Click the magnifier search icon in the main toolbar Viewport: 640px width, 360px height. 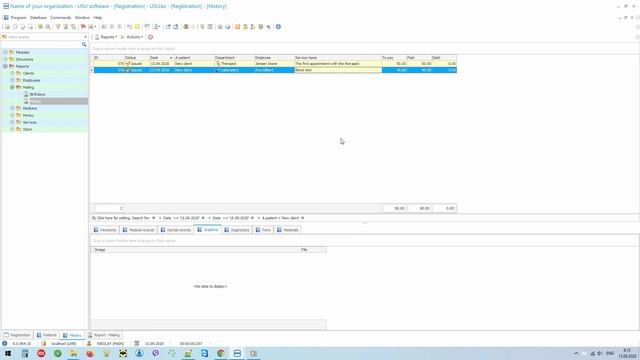pos(48,27)
